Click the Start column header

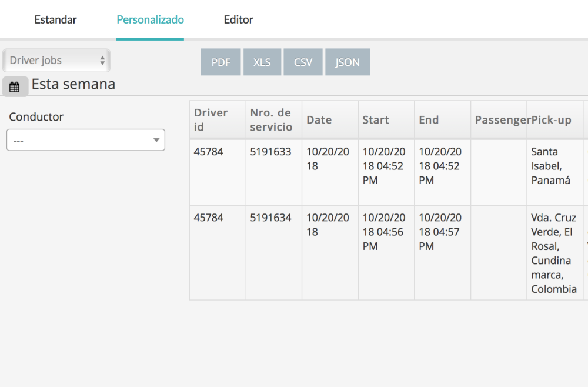pos(376,120)
